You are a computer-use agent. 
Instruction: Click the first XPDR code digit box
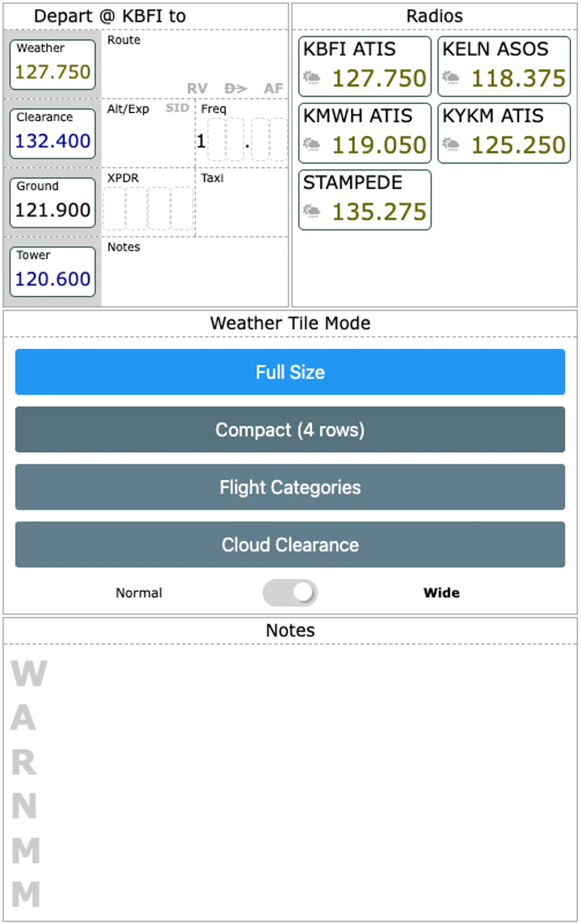coord(114,208)
